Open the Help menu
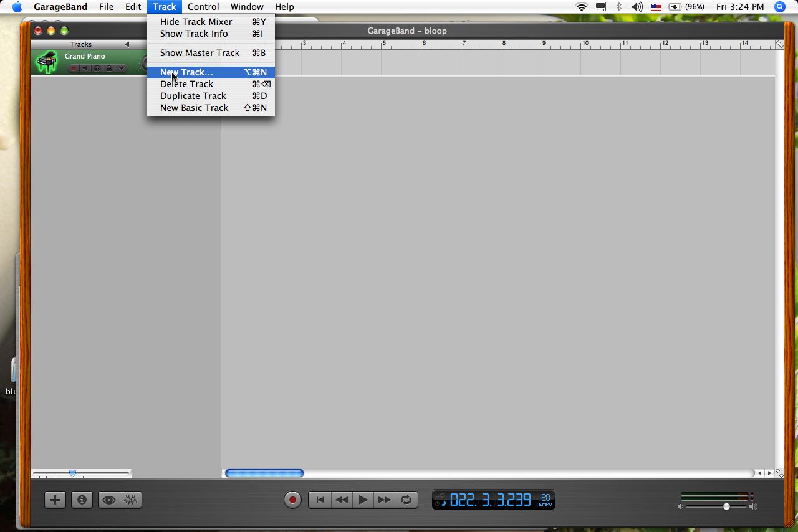Viewport: 798px width, 532px height. point(284,7)
